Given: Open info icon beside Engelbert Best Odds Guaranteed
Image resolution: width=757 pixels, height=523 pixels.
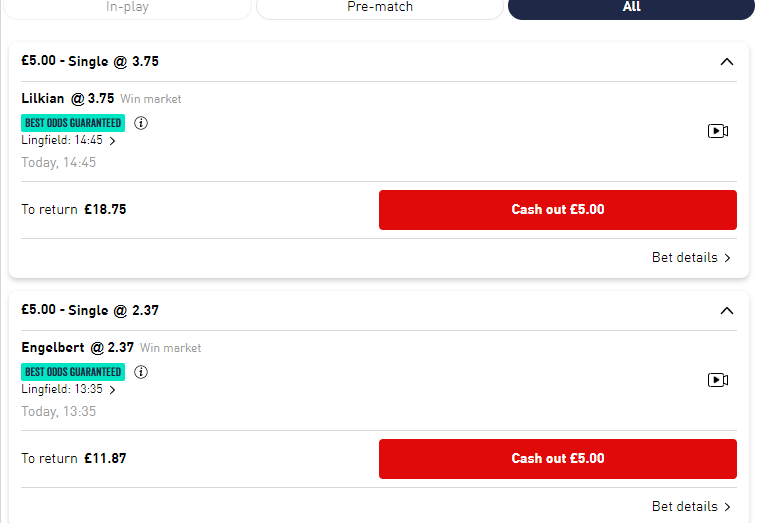Looking at the screenshot, I should (x=141, y=372).
